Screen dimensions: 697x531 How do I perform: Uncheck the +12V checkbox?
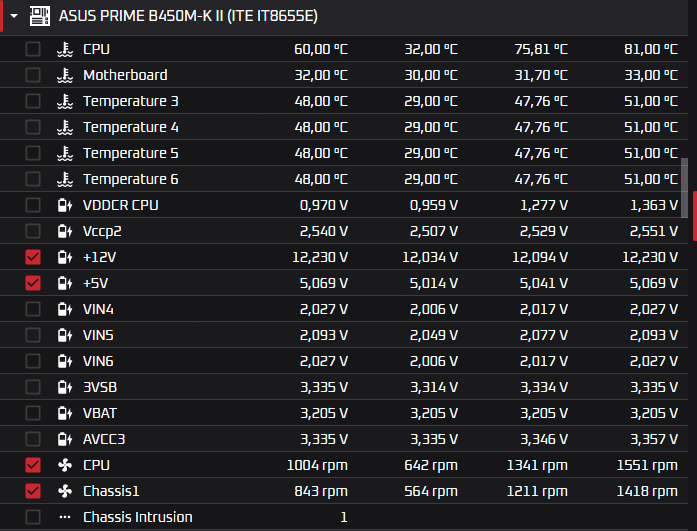(x=33, y=257)
